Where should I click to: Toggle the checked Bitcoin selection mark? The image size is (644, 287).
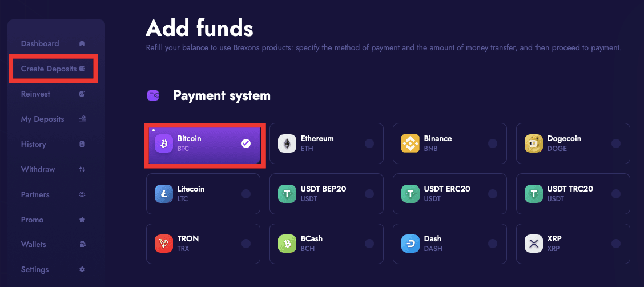coord(246,143)
